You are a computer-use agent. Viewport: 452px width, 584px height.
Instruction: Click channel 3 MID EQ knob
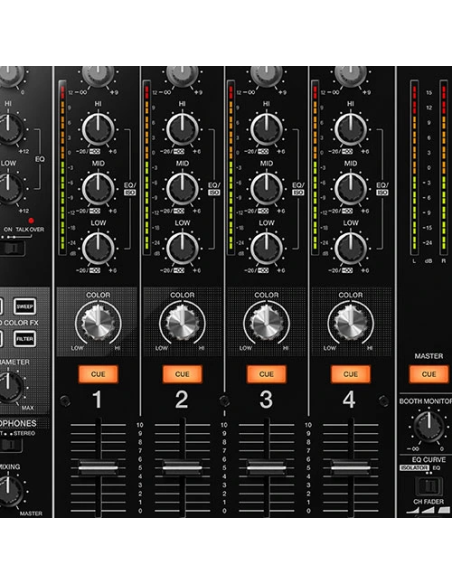[266, 189]
